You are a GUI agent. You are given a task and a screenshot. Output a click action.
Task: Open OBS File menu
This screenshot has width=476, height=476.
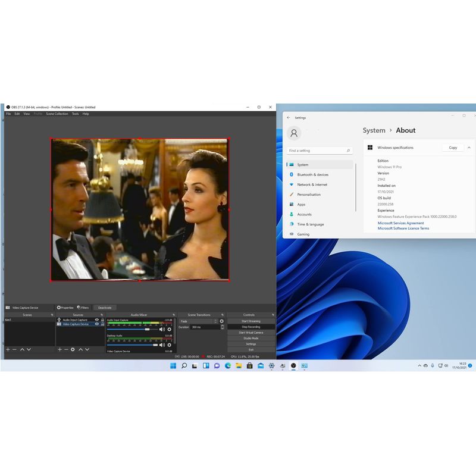8,114
